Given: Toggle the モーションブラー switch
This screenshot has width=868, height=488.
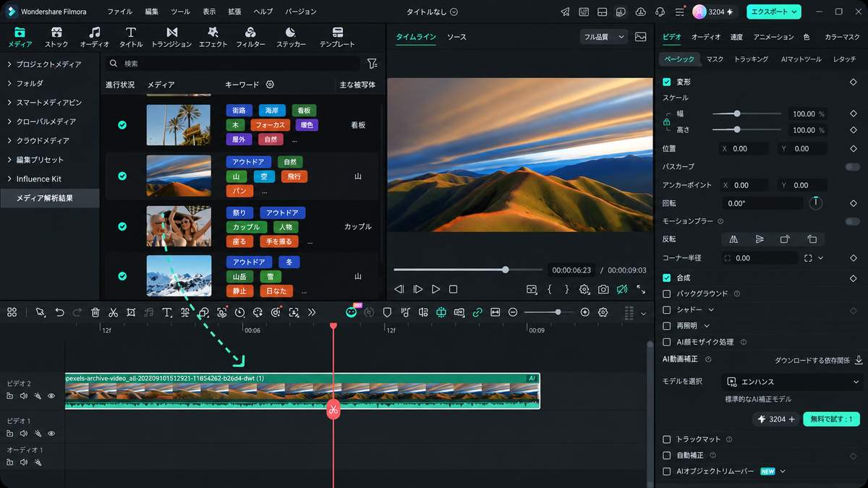Looking at the screenshot, I should coord(852,221).
